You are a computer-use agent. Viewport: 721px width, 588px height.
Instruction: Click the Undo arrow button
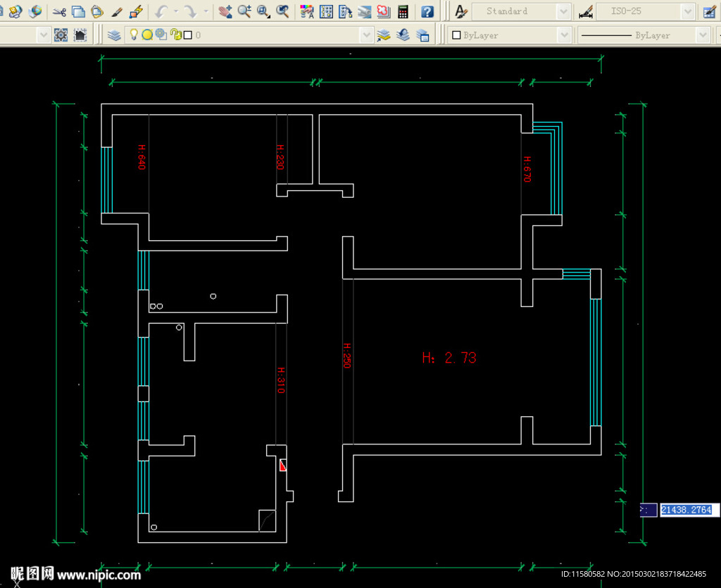[x=161, y=11]
